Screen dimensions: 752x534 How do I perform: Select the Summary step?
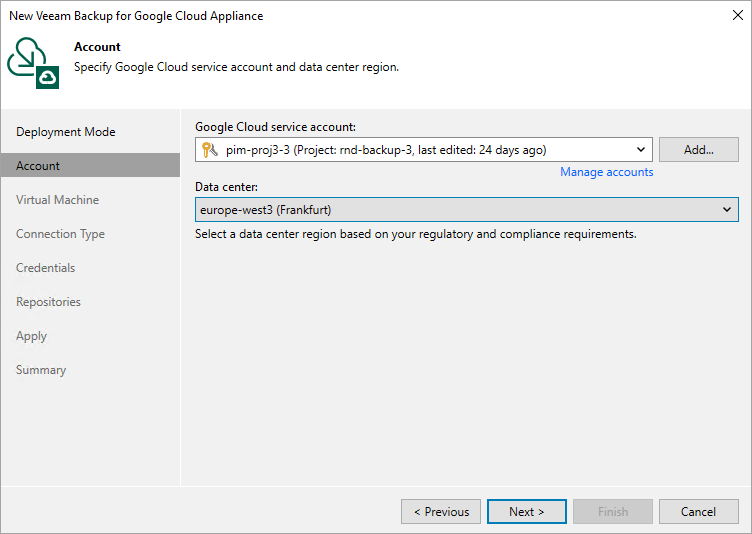coord(41,370)
